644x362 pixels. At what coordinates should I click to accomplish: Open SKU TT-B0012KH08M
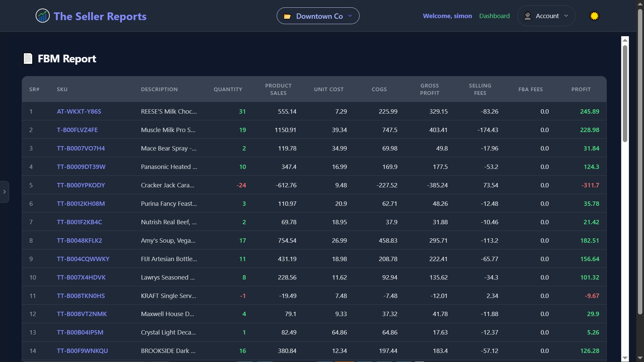click(x=81, y=203)
